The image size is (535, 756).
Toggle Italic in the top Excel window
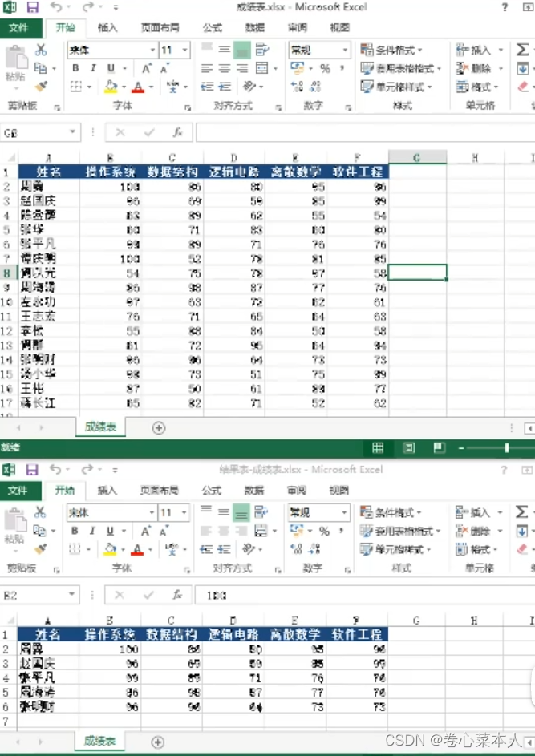click(x=93, y=68)
